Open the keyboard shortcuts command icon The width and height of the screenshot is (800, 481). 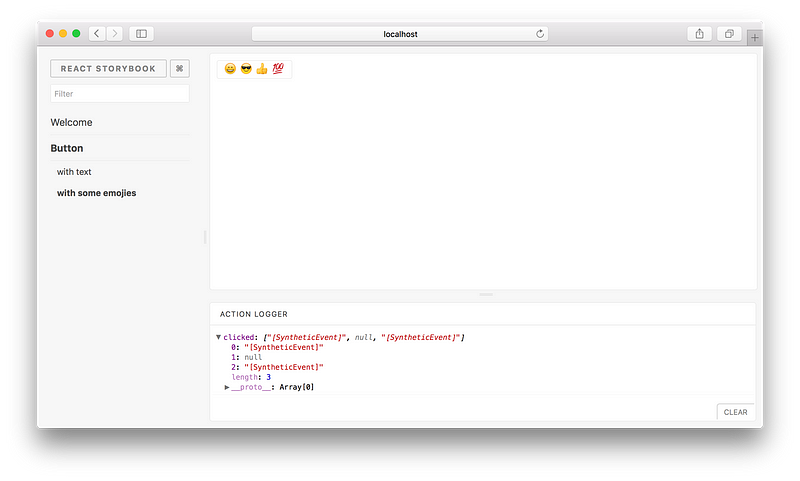pyautogui.click(x=180, y=68)
